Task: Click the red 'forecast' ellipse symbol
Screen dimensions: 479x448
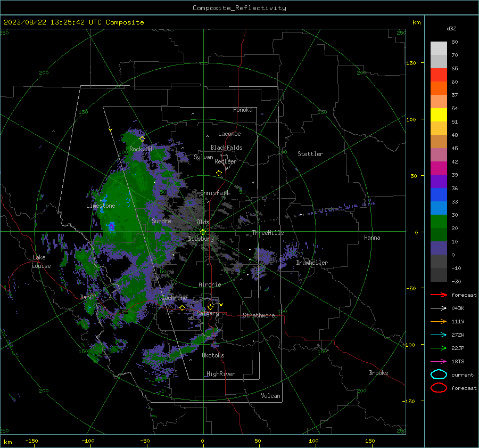Action: click(439, 388)
